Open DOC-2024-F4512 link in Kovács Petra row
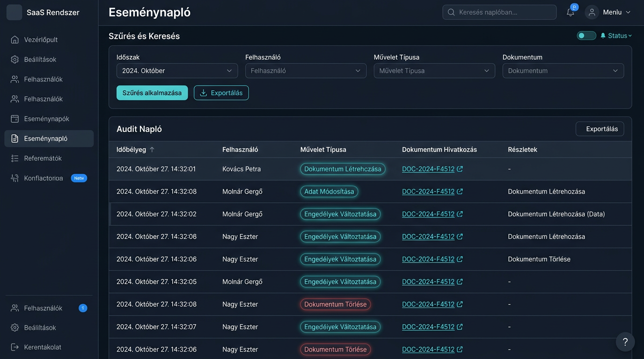Viewport: 644px width, 359px height. pyautogui.click(x=428, y=169)
